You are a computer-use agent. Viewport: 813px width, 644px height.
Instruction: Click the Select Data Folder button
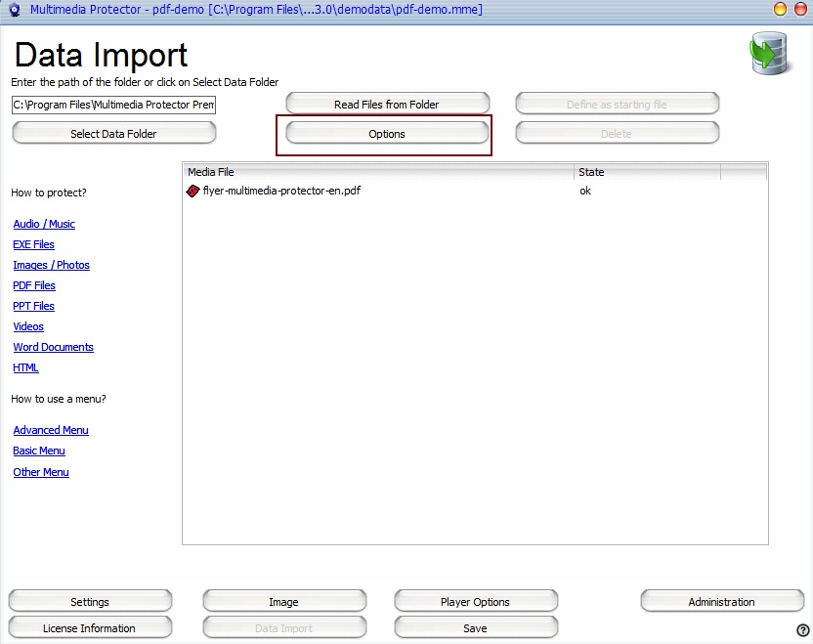[113, 134]
